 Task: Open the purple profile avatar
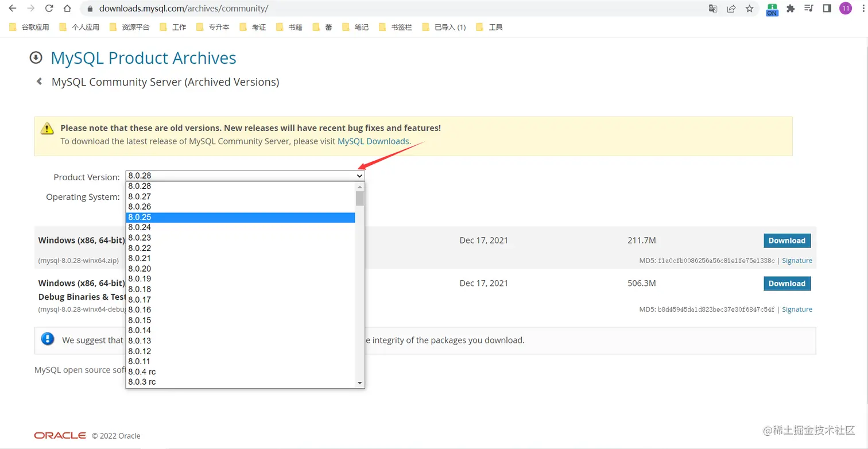tap(846, 9)
